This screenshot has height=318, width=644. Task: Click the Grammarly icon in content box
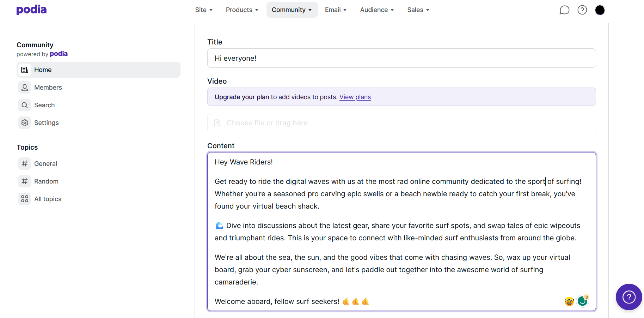[582, 301]
